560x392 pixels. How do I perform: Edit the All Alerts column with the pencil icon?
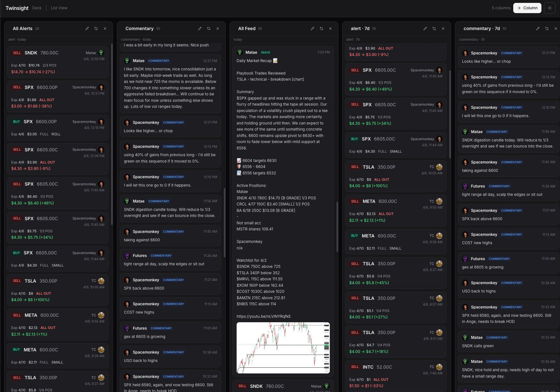(x=87, y=28)
